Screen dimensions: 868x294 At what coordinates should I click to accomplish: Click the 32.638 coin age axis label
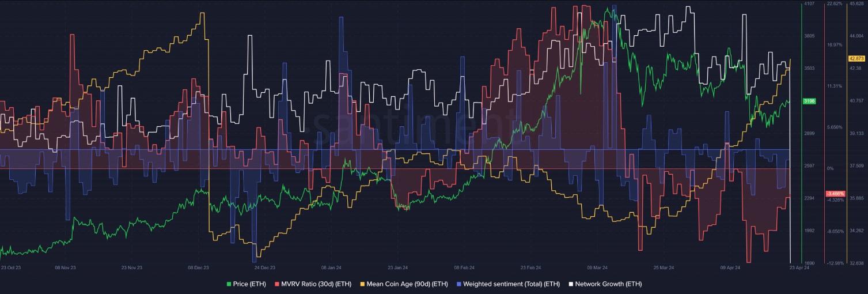[x=856, y=263]
